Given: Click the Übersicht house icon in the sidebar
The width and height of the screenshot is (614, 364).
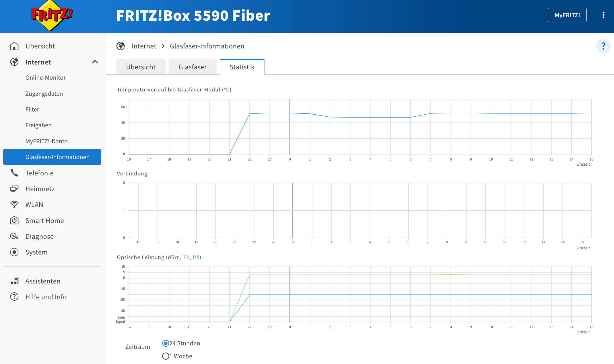Looking at the screenshot, I should [14, 46].
